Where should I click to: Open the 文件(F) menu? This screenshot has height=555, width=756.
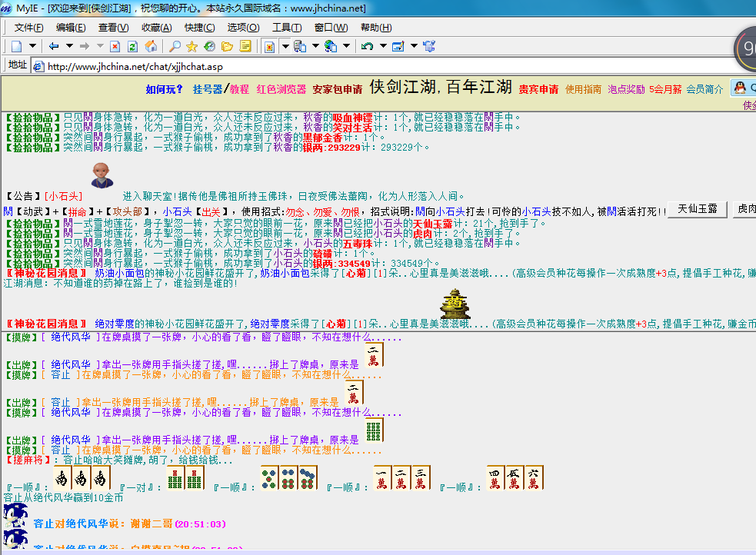[29, 28]
